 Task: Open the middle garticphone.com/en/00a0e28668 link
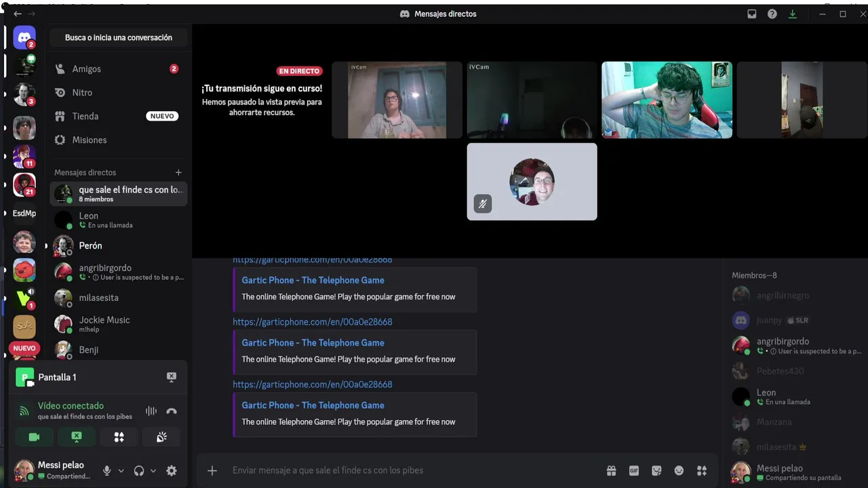coord(313,322)
